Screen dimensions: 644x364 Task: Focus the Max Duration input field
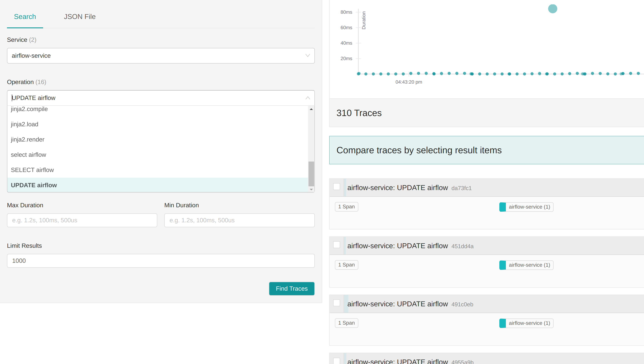pos(82,220)
